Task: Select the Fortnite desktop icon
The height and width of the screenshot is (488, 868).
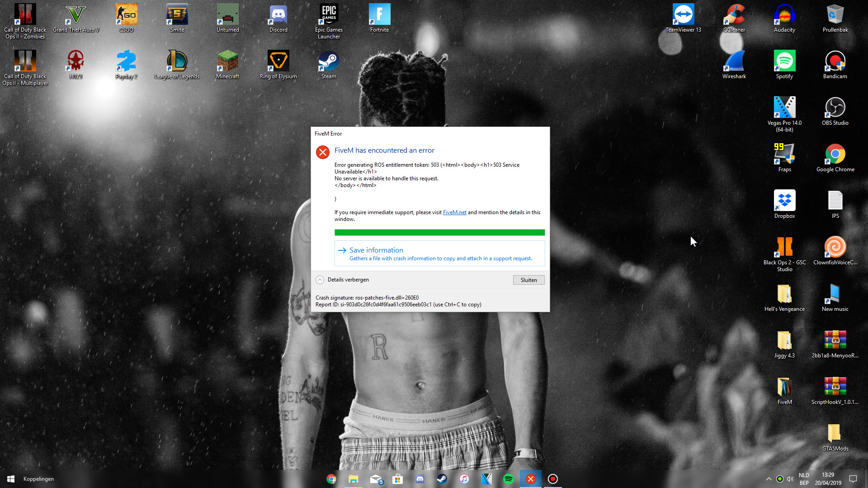Action: [x=380, y=19]
